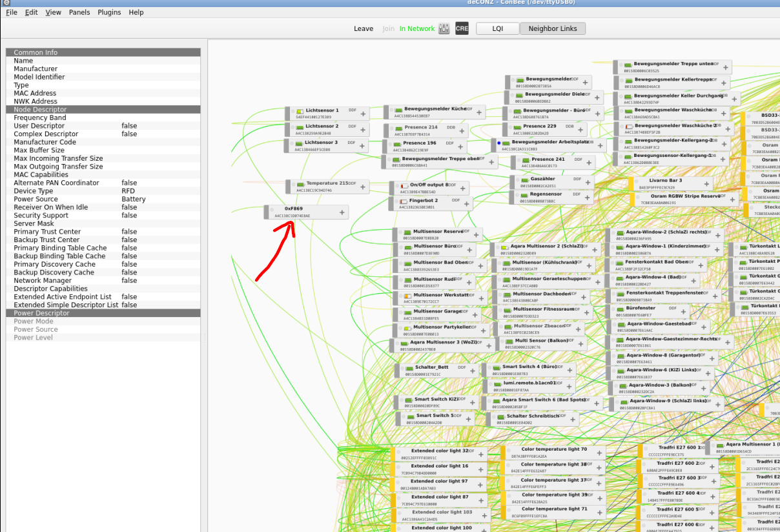Open the Panels menu
The width and height of the screenshot is (780, 532).
click(79, 12)
